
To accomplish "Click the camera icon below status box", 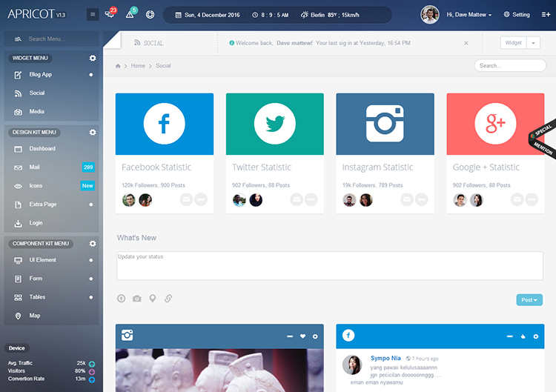I will point(137,299).
